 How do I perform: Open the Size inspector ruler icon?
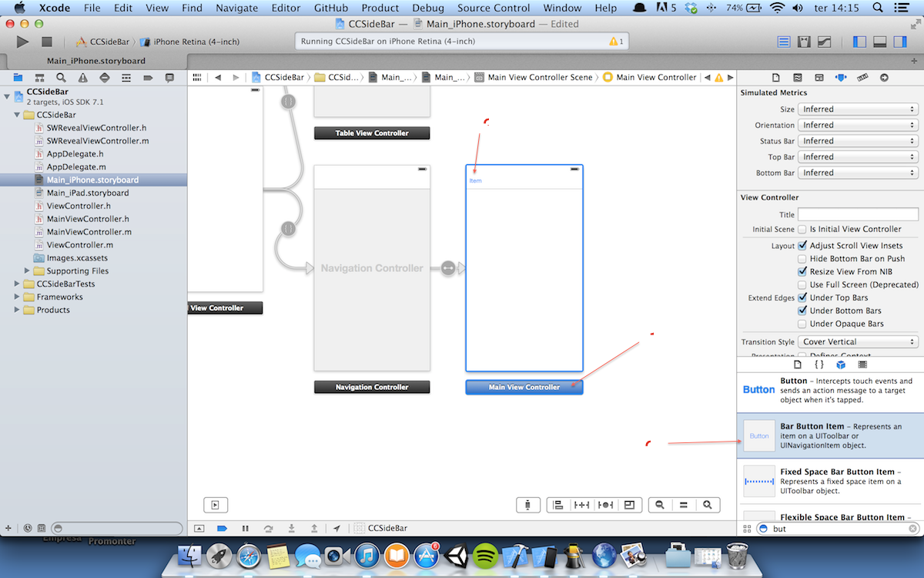pyautogui.click(x=862, y=77)
